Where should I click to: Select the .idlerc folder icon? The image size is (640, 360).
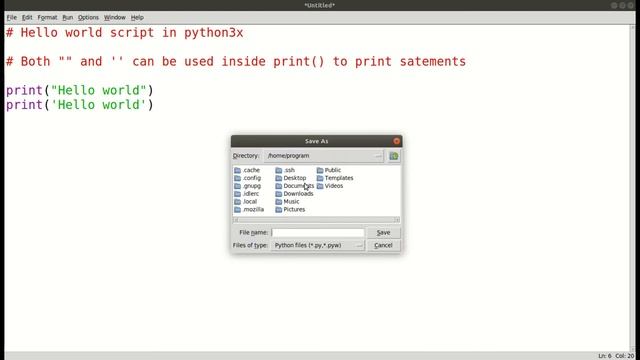pos(238,194)
